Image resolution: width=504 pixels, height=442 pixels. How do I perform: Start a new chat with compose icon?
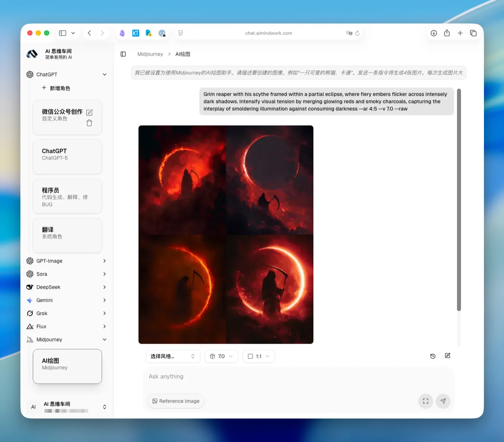[448, 356]
